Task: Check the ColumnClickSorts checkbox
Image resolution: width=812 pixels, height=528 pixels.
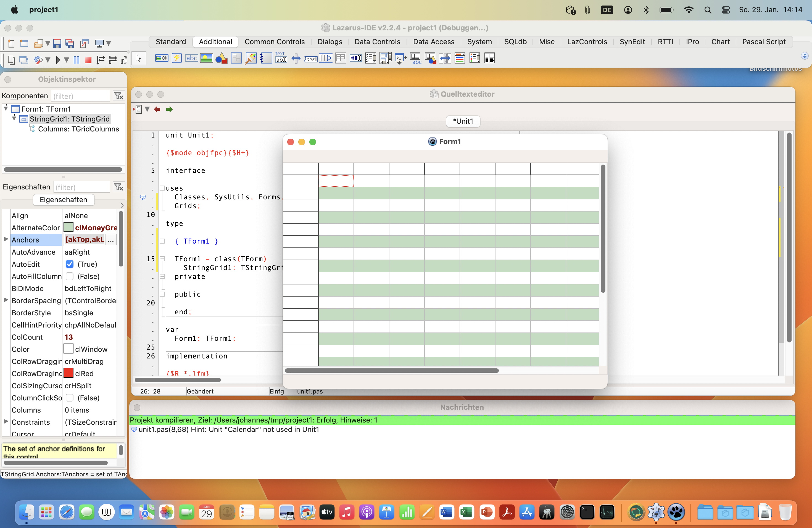Action: pos(69,398)
